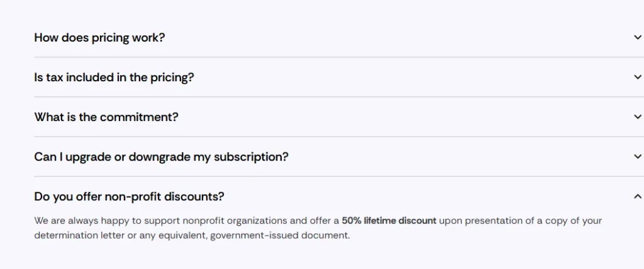Open chevron beside "Is tax included in the pricing?"

coord(638,77)
